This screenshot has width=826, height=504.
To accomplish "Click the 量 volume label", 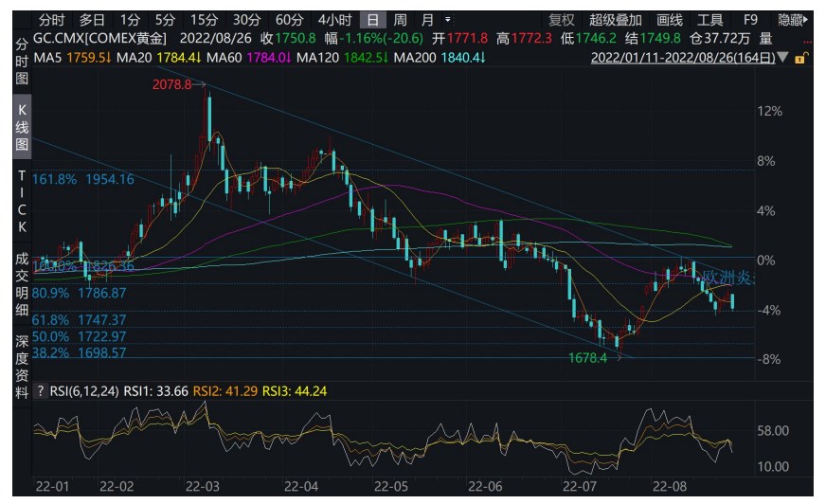I will point(765,39).
